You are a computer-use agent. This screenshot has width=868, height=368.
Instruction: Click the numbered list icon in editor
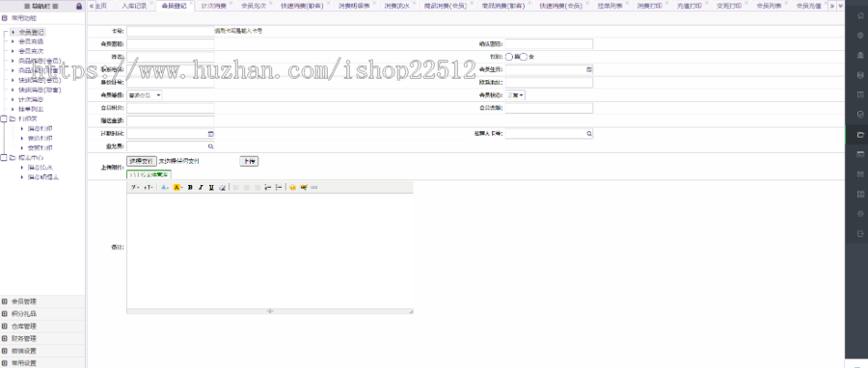(267, 187)
